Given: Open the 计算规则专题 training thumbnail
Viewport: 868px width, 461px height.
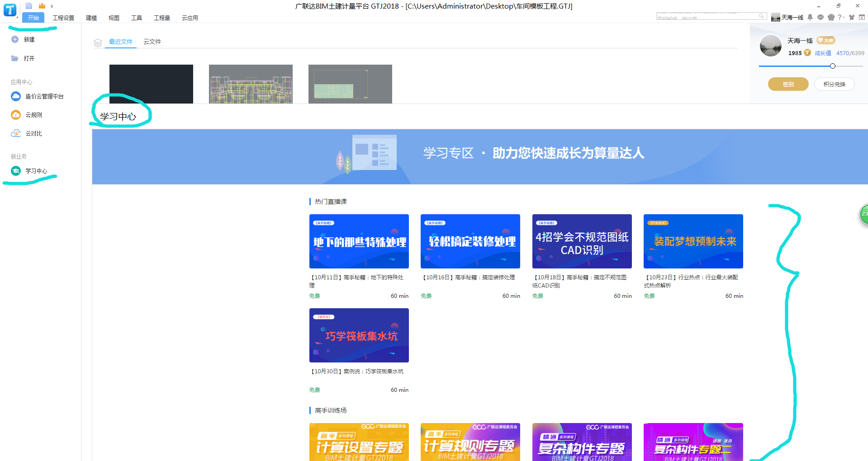Looking at the screenshot, I should [470, 442].
